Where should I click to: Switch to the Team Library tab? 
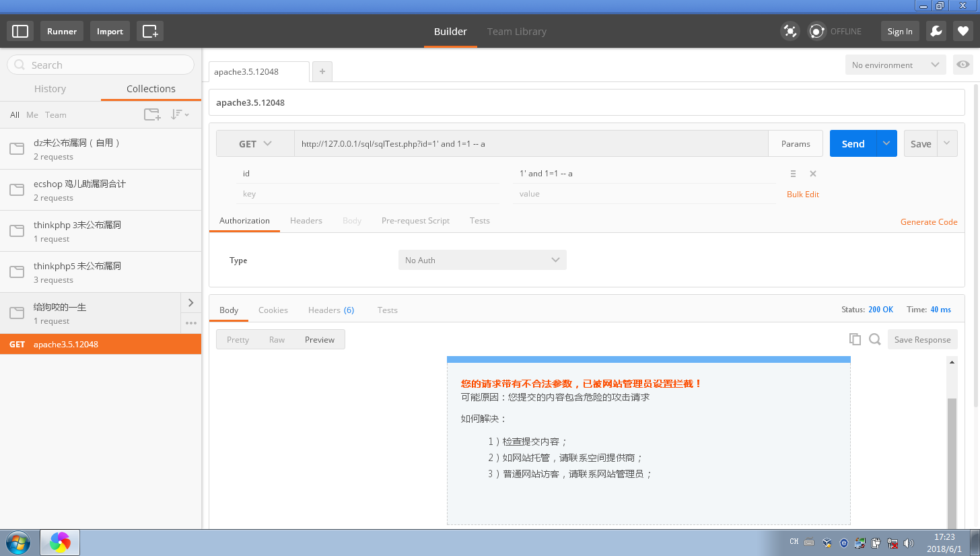point(517,31)
